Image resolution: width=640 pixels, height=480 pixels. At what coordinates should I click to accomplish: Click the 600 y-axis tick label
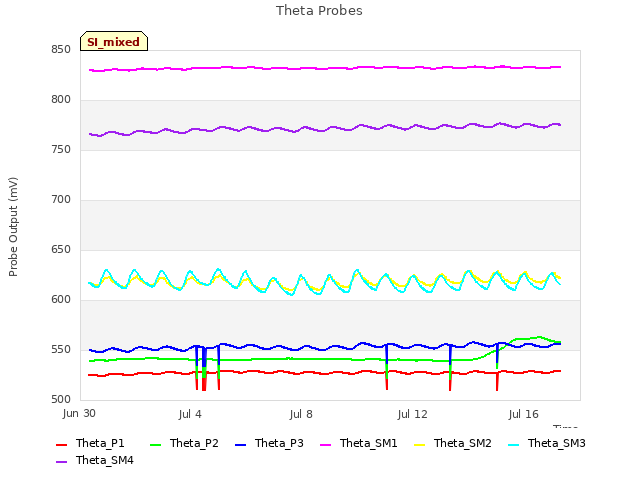(61, 300)
